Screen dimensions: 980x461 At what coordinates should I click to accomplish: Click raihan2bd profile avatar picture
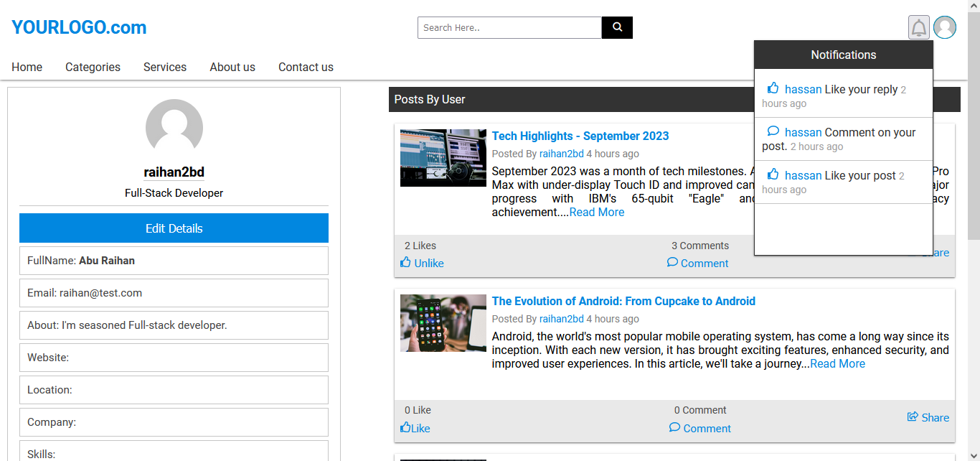click(174, 128)
